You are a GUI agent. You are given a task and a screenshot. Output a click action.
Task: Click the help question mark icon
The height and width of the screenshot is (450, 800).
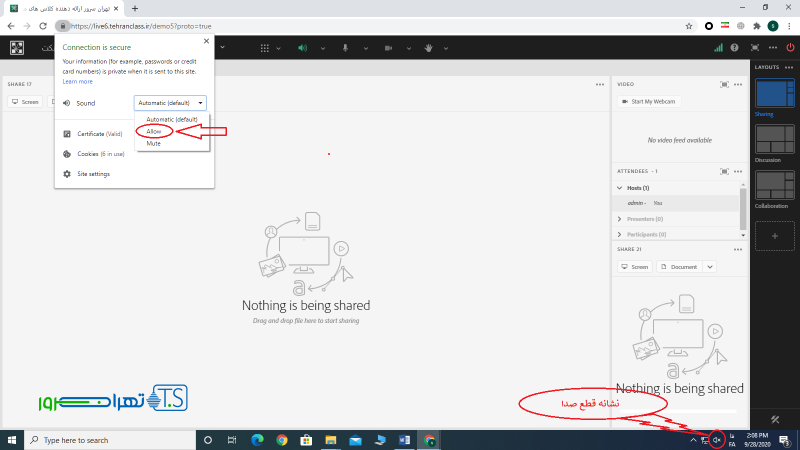coord(735,47)
